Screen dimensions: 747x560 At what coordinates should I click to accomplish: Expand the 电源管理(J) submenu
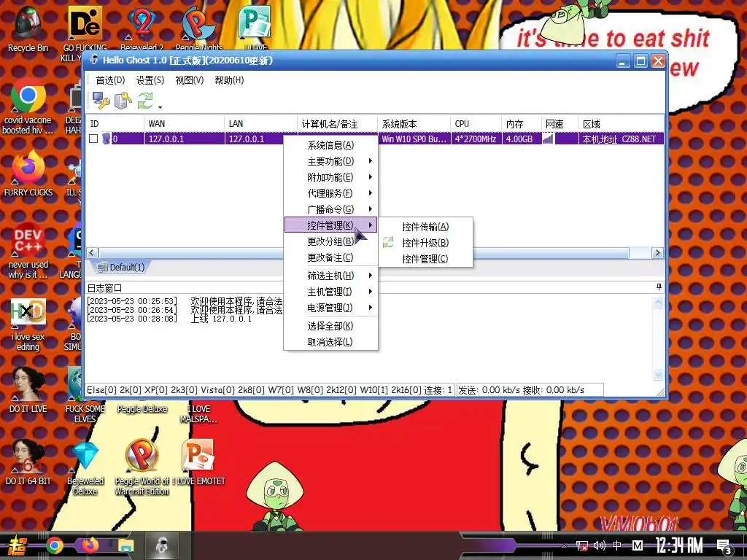(330, 308)
